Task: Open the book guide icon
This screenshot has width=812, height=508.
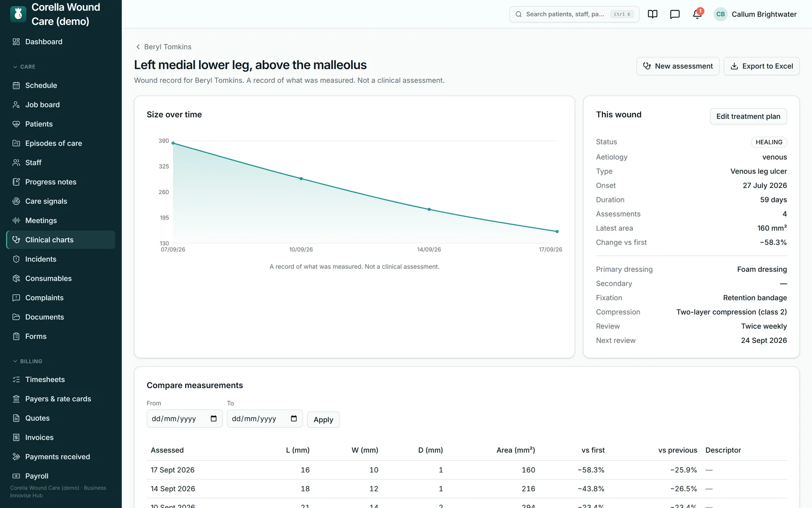Action: point(653,14)
